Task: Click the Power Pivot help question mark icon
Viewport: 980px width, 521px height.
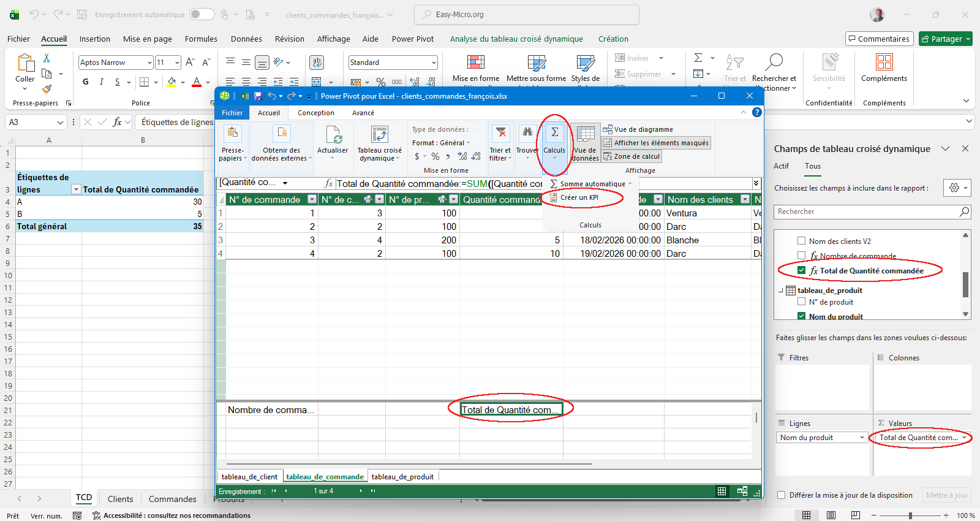Action: pyautogui.click(x=757, y=112)
